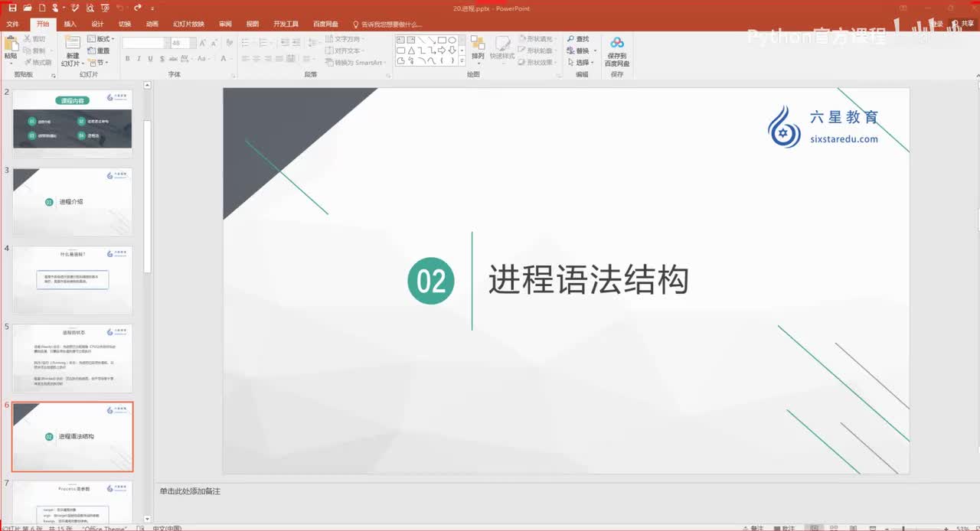Click the 查找 (Find) button
The image size is (980, 531).
(578, 38)
